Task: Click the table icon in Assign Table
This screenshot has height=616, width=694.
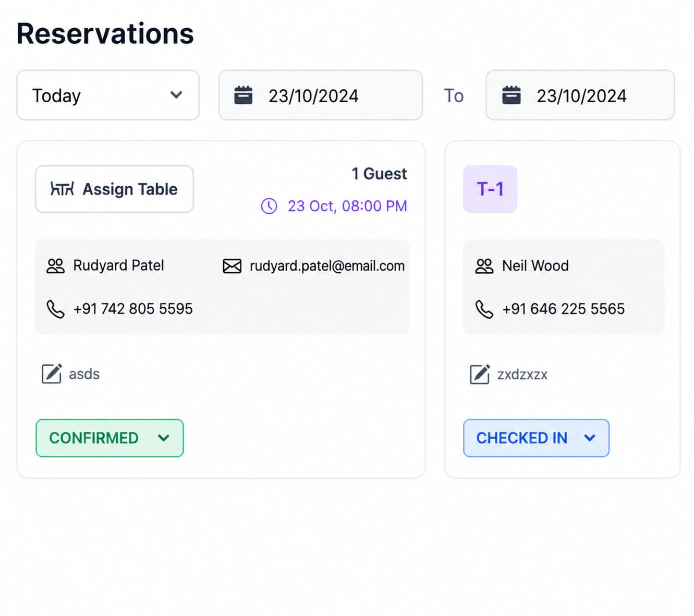Action: coord(62,189)
